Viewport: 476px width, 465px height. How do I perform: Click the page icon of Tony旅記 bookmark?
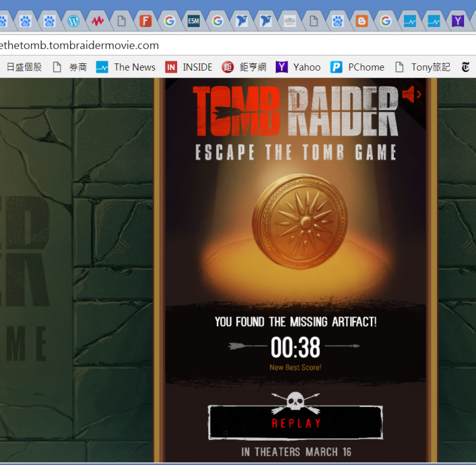[399, 67]
